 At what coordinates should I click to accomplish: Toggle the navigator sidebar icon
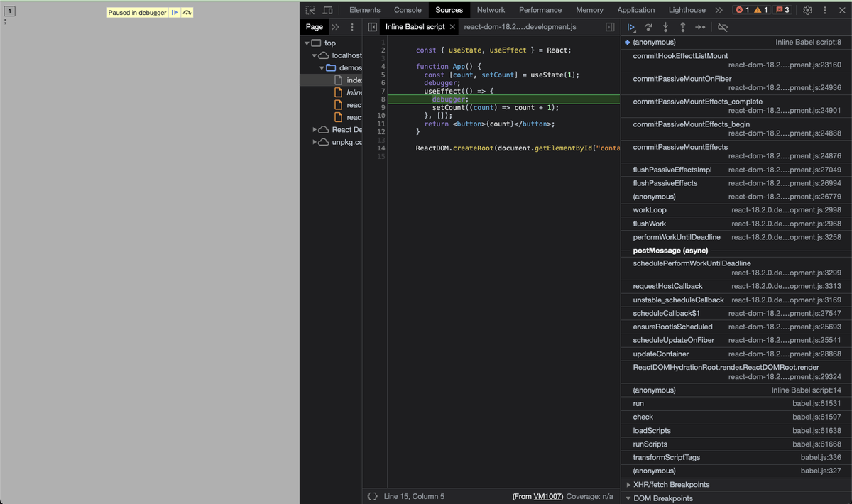click(372, 27)
